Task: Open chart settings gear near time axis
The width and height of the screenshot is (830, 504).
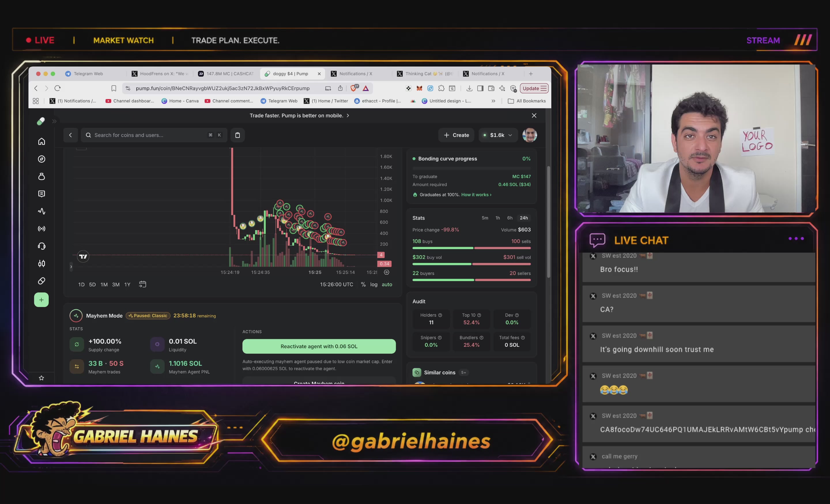Action: point(387,272)
